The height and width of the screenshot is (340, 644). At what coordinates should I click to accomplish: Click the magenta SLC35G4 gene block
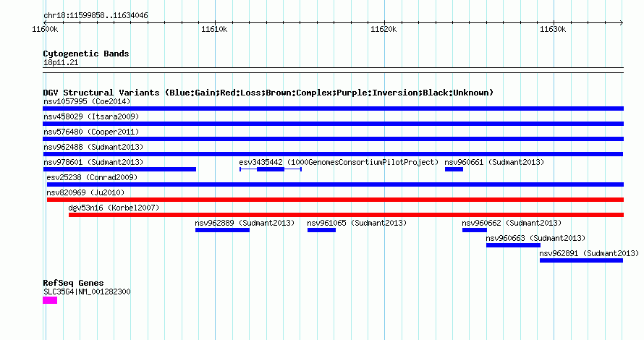click(50, 300)
